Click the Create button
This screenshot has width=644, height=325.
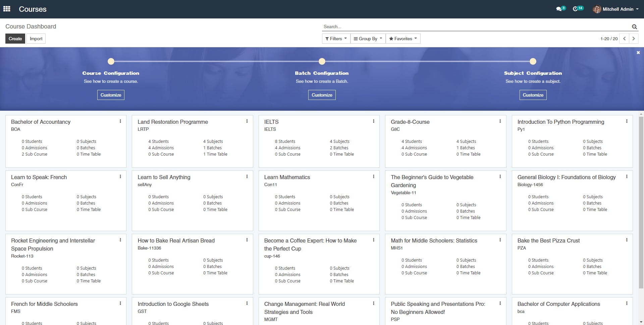tap(15, 39)
